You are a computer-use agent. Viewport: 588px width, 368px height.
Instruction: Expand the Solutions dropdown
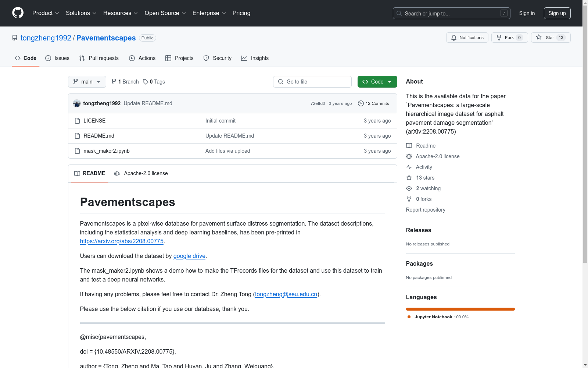click(x=81, y=13)
